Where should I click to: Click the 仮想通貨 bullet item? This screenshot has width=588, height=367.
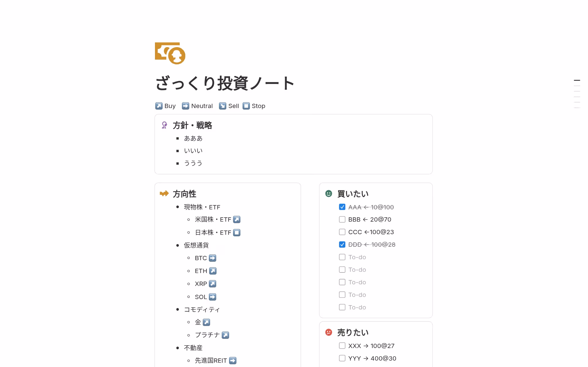pyautogui.click(x=196, y=245)
